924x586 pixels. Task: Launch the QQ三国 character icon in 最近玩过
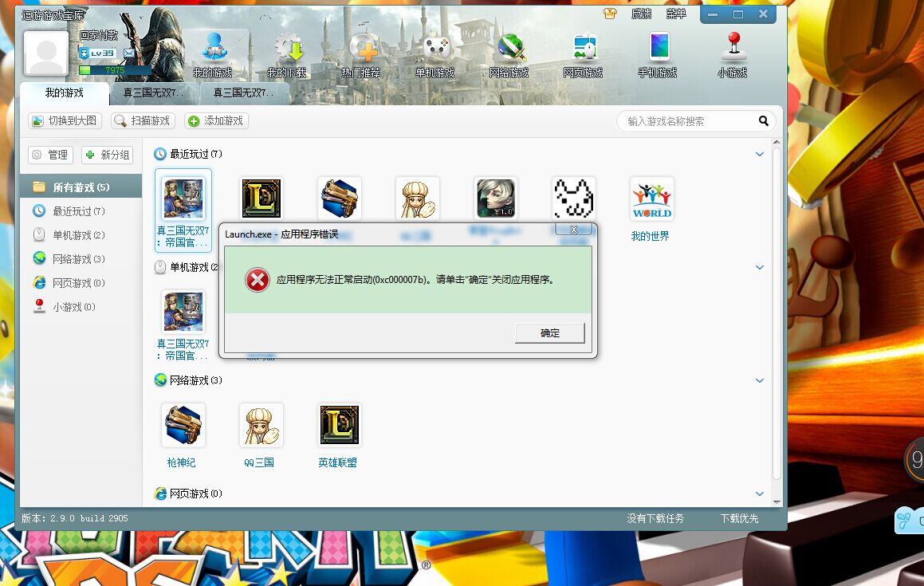[x=418, y=199]
